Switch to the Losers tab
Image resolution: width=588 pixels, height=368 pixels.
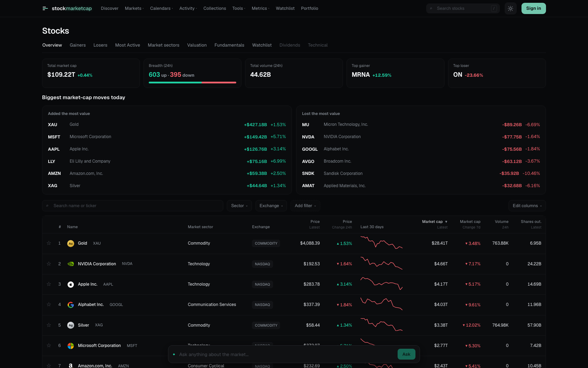[100, 45]
